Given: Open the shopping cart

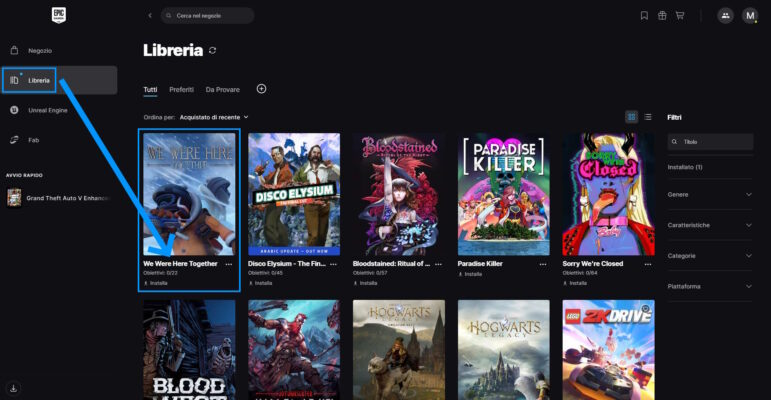Looking at the screenshot, I should (x=680, y=16).
